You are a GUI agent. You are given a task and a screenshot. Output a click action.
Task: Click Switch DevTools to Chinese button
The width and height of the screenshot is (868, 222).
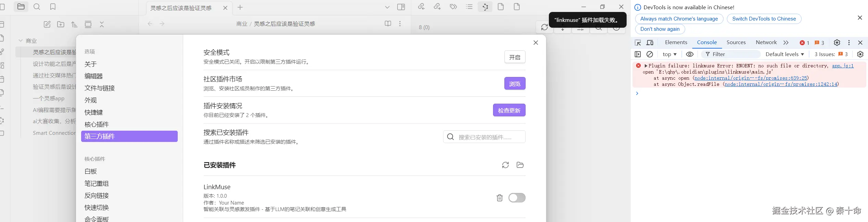click(764, 19)
